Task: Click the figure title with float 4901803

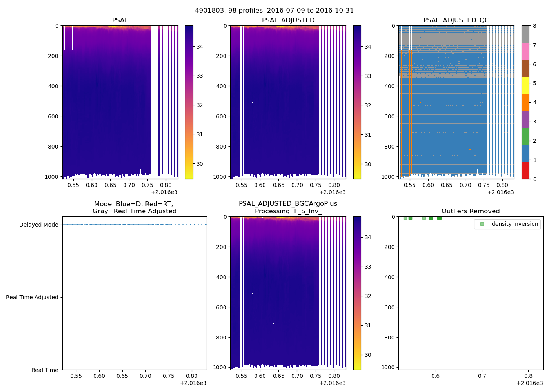Action: pyautogui.click(x=274, y=11)
